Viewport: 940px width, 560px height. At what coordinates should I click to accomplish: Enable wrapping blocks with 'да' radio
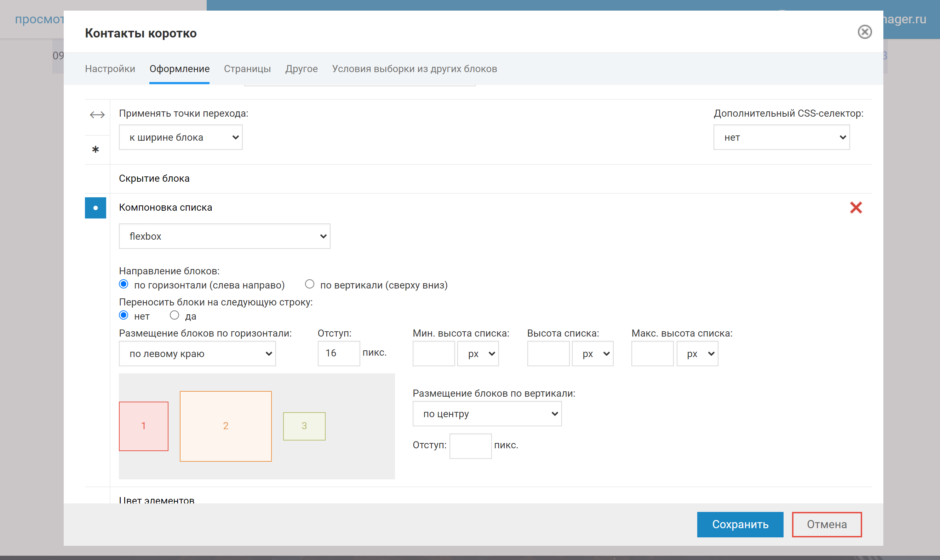tap(174, 315)
